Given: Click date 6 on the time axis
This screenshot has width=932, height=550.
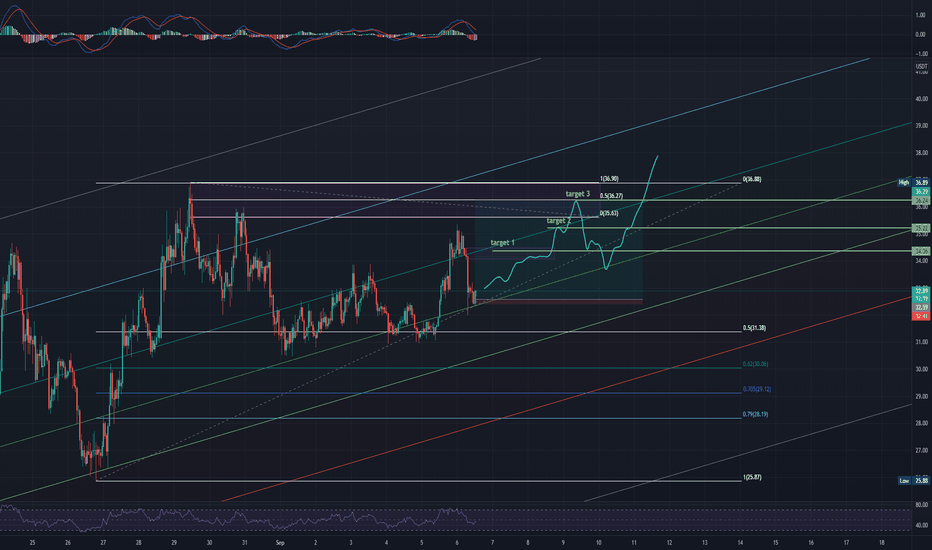Looking at the screenshot, I should [x=456, y=542].
